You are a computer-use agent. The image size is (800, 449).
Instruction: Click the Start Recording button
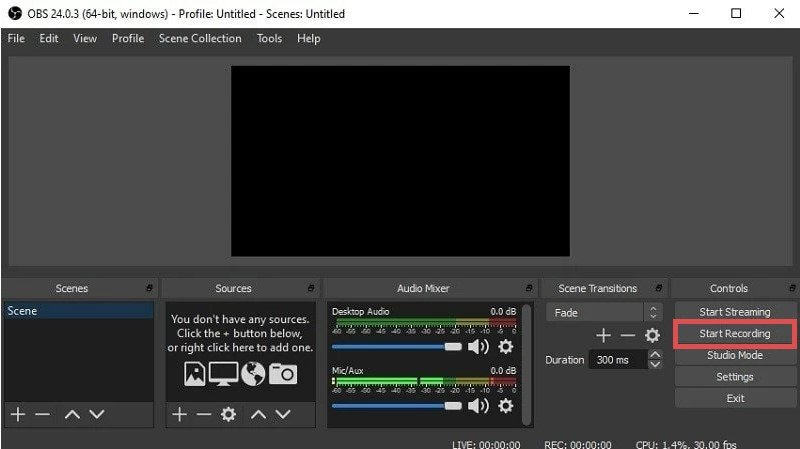pos(735,334)
